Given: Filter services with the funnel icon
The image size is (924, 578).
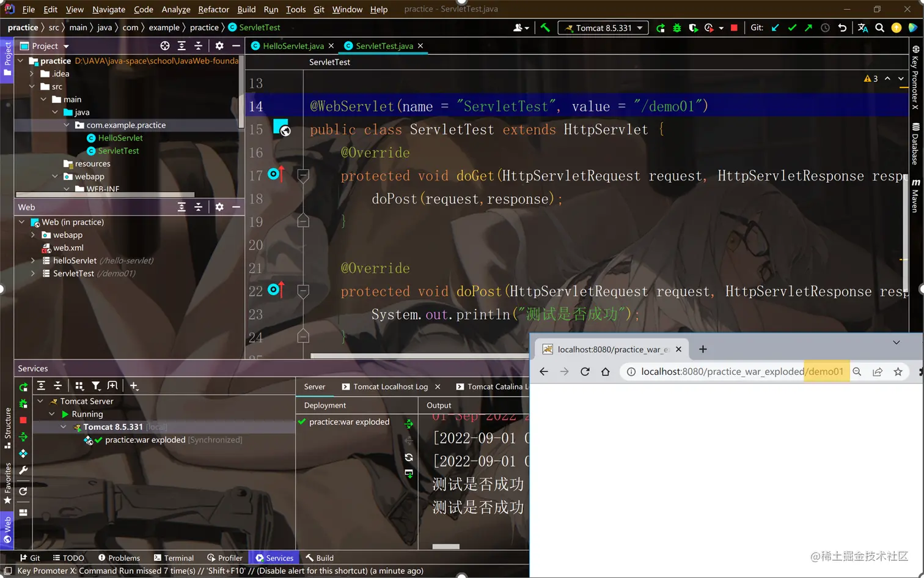Looking at the screenshot, I should (x=96, y=385).
